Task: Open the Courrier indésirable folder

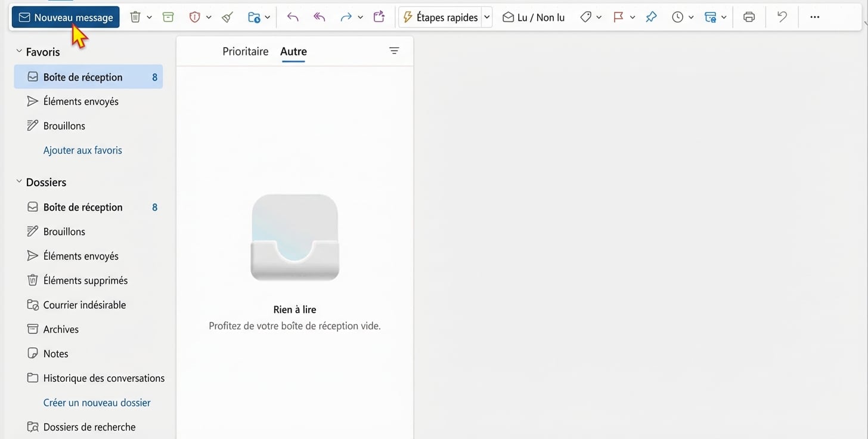Action: (84, 305)
